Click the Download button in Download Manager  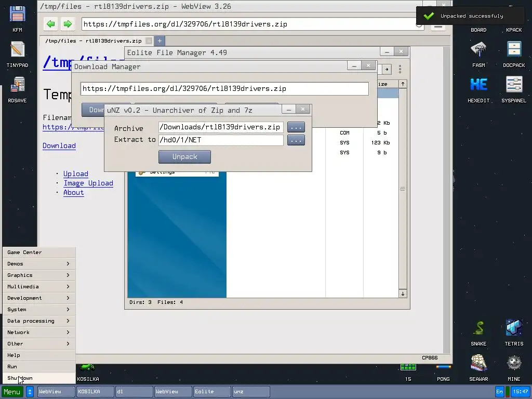[x=93, y=110]
